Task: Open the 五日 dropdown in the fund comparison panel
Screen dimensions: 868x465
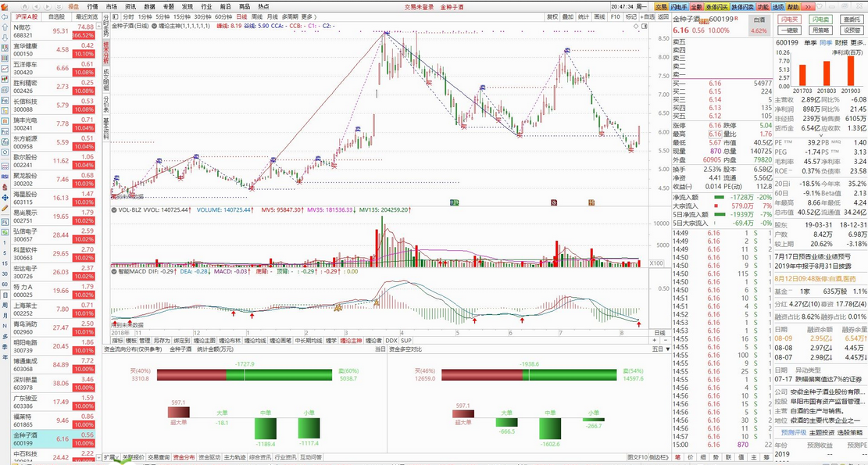Action: (660, 349)
